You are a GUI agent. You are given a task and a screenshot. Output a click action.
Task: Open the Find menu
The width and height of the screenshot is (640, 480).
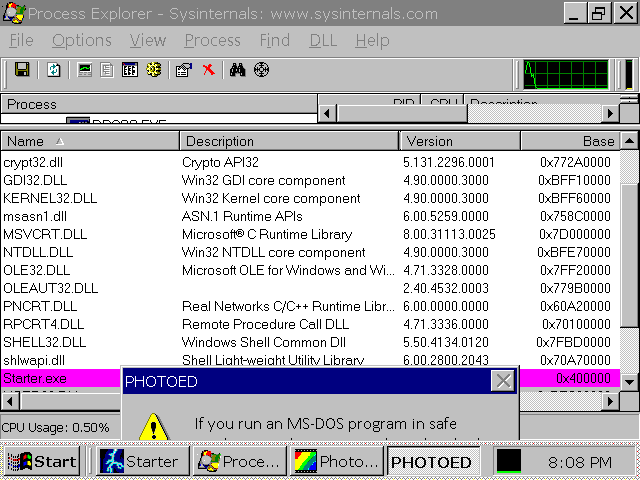[275, 40]
